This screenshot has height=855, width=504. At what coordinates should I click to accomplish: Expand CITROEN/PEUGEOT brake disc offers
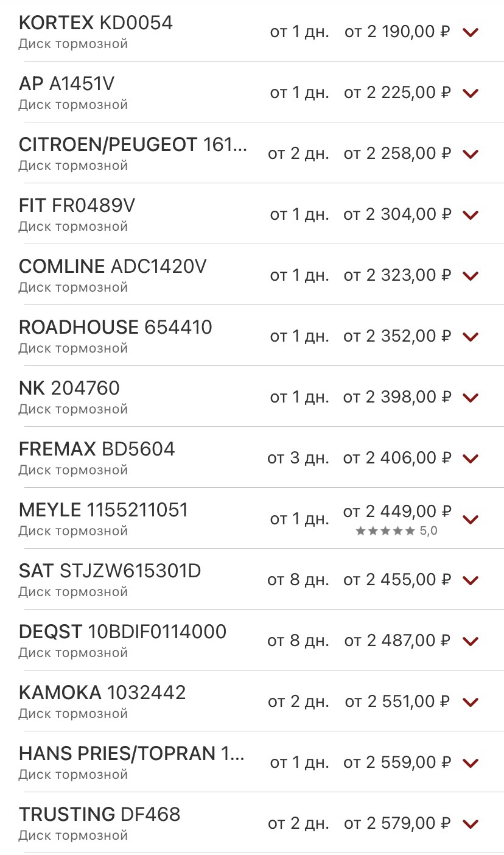tap(471, 154)
